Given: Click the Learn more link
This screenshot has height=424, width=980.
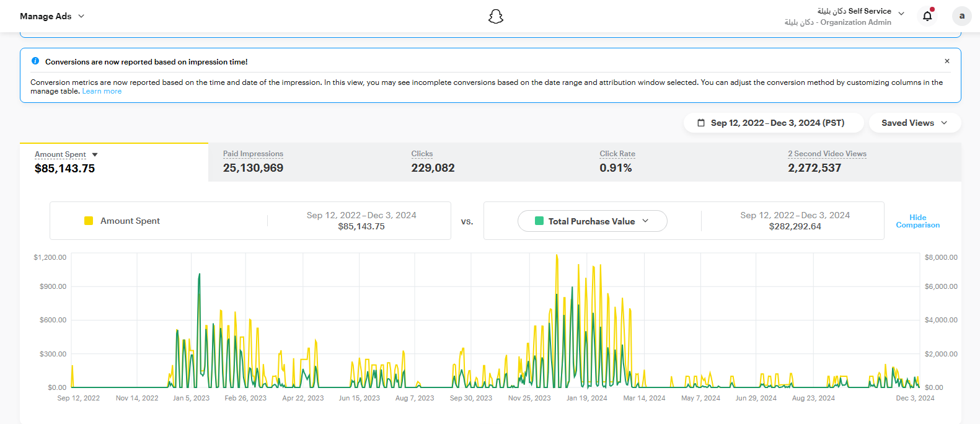Looking at the screenshot, I should [102, 91].
